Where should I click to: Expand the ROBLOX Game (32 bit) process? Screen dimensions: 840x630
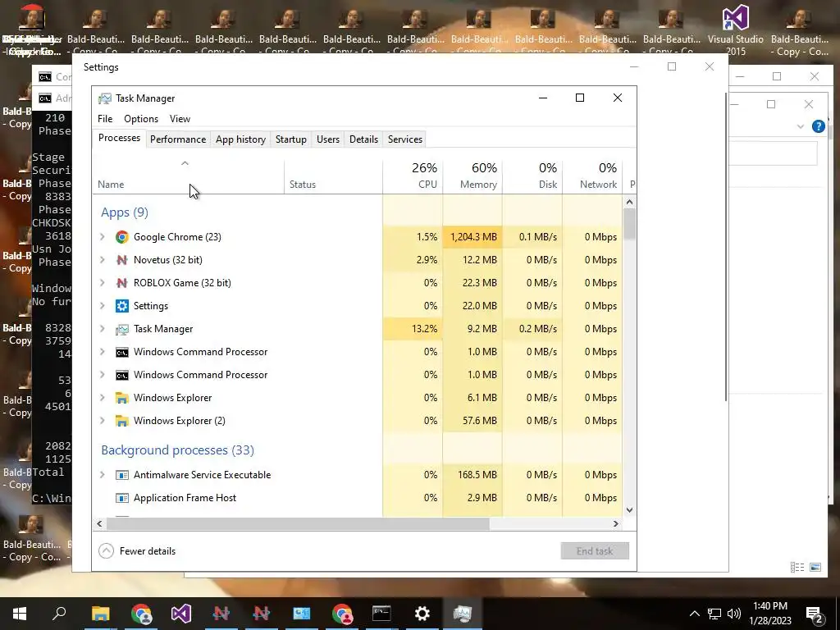pyautogui.click(x=103, y=283)
